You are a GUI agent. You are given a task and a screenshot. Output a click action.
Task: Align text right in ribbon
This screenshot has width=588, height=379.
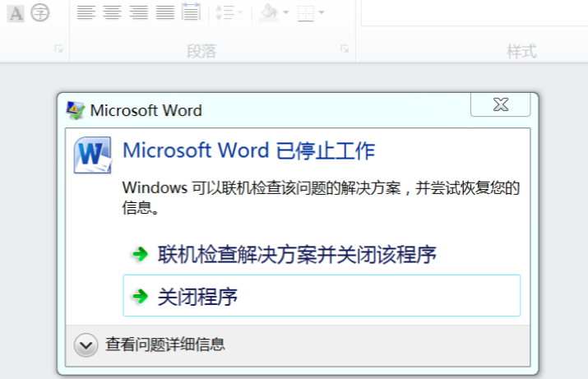(x=138, y=12)
